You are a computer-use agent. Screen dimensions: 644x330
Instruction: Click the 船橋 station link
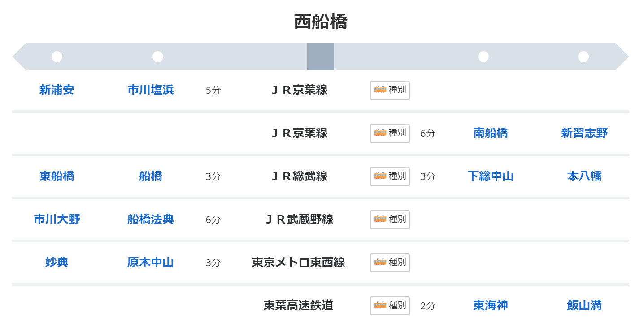[151, 176]
